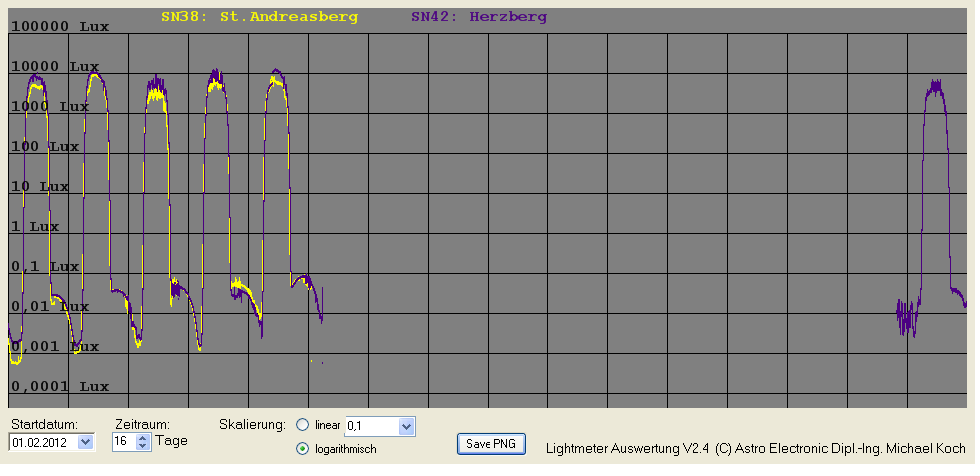Open the Startdatum date dropdown arrow
The height and width of the screenshot is (476, 980).
86,442
